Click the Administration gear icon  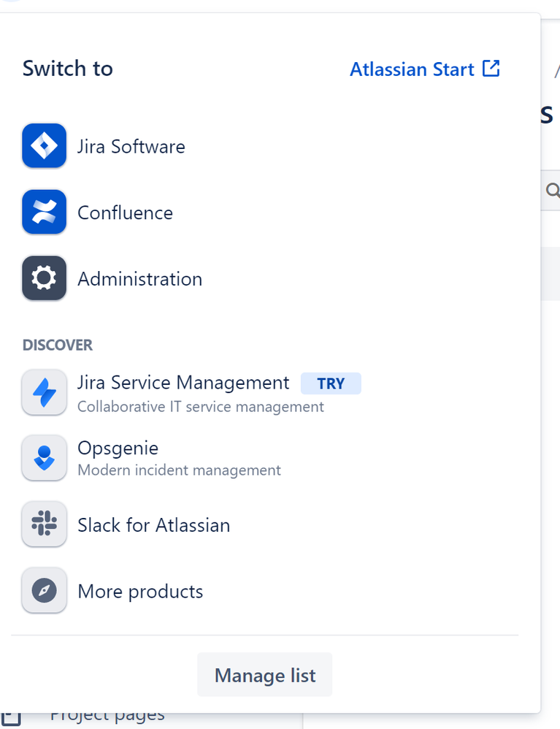click(44, 278)
